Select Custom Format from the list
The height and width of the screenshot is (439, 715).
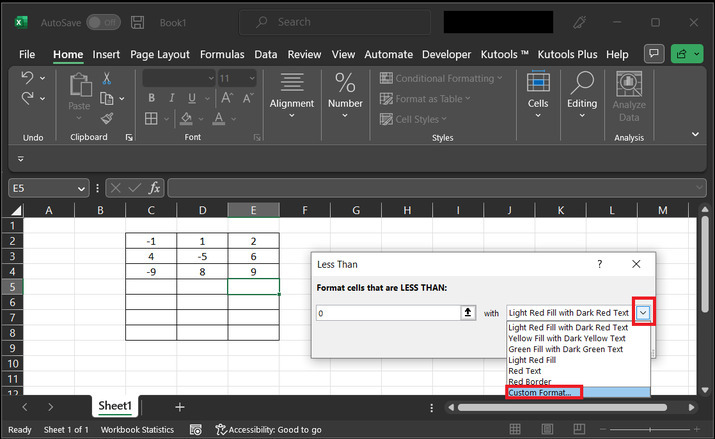541,393
